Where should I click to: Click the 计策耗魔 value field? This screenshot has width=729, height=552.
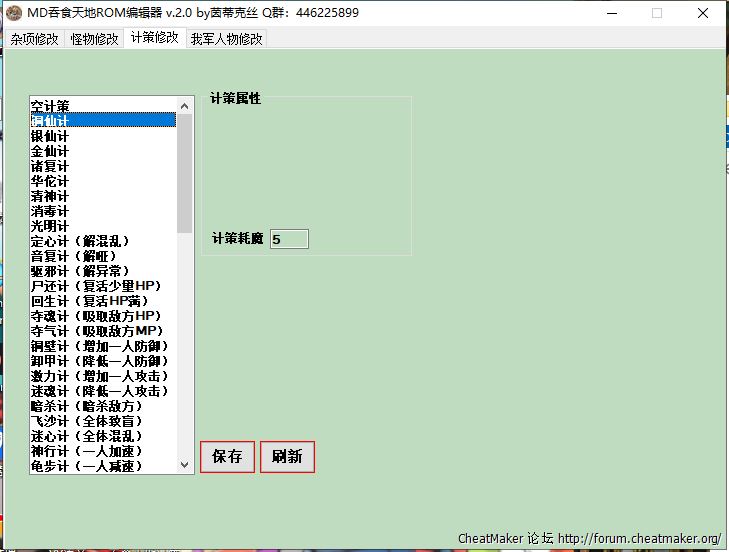[x=289, y=239]
